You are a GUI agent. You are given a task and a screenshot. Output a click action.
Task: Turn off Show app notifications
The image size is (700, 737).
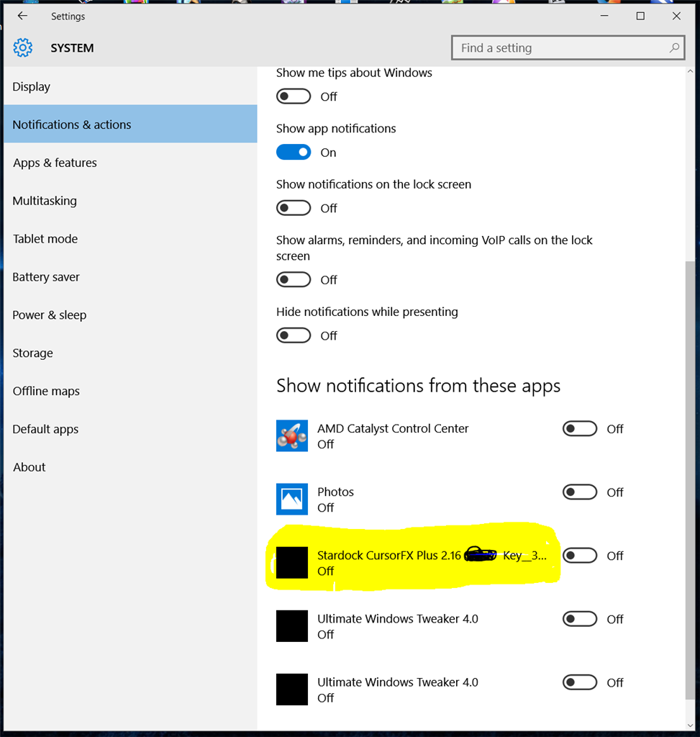(294, 153)
